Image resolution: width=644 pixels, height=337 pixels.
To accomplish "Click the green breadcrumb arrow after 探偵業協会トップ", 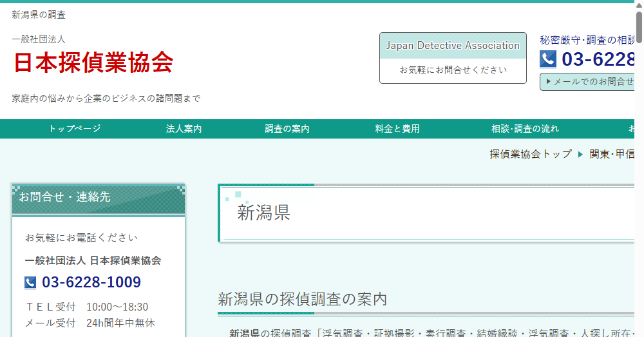I will [x=580, y=154].
